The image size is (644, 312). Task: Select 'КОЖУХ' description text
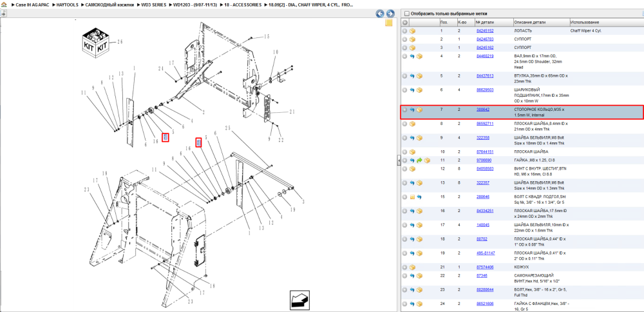(521, 267)
